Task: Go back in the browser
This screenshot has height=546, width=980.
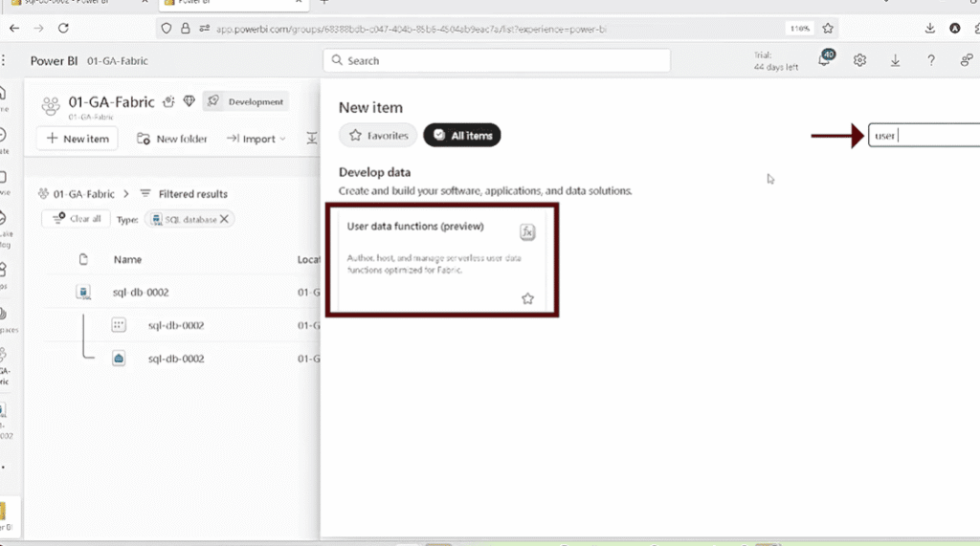Action: [14, 28]
